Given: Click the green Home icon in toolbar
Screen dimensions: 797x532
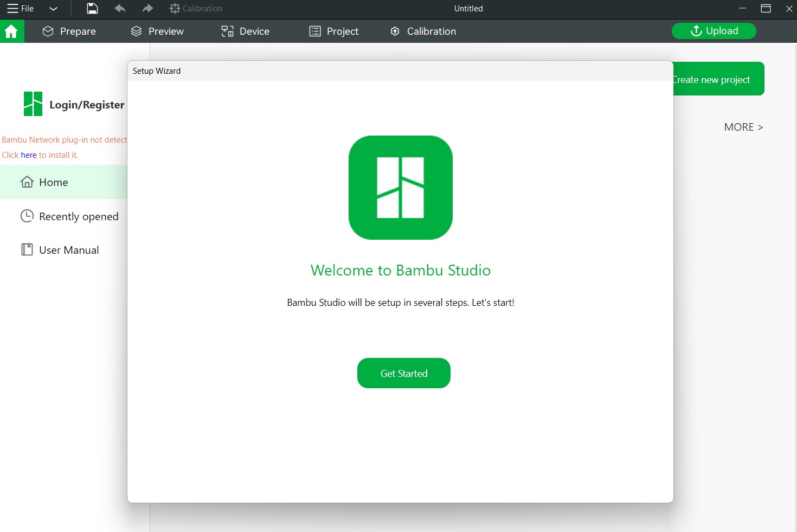Looking at the screenshot, I should point(11,31).
